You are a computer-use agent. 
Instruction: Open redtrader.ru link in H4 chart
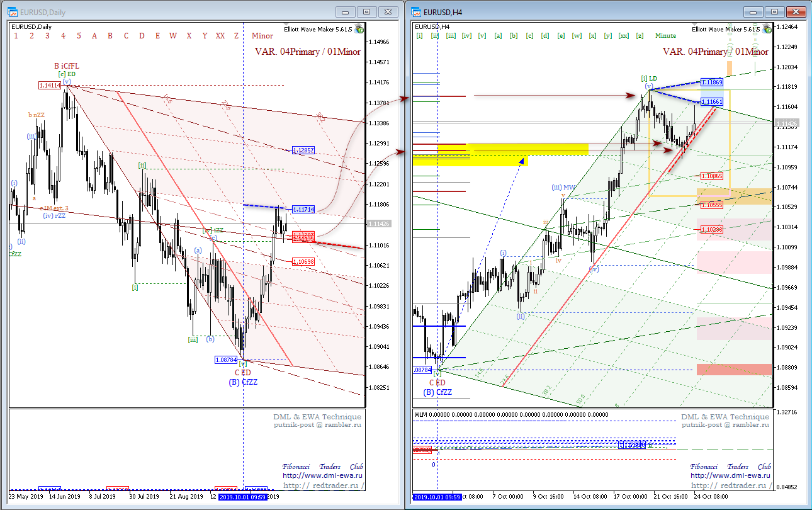[731, 485]
